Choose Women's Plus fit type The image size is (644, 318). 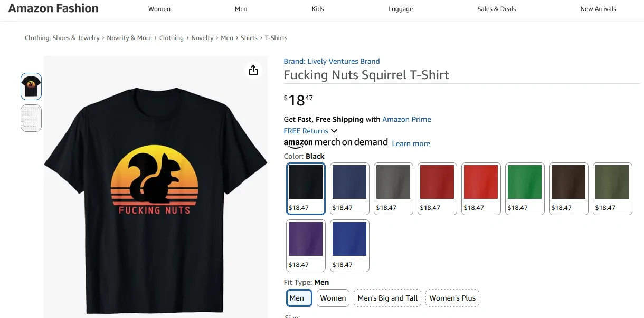point(452,298)
